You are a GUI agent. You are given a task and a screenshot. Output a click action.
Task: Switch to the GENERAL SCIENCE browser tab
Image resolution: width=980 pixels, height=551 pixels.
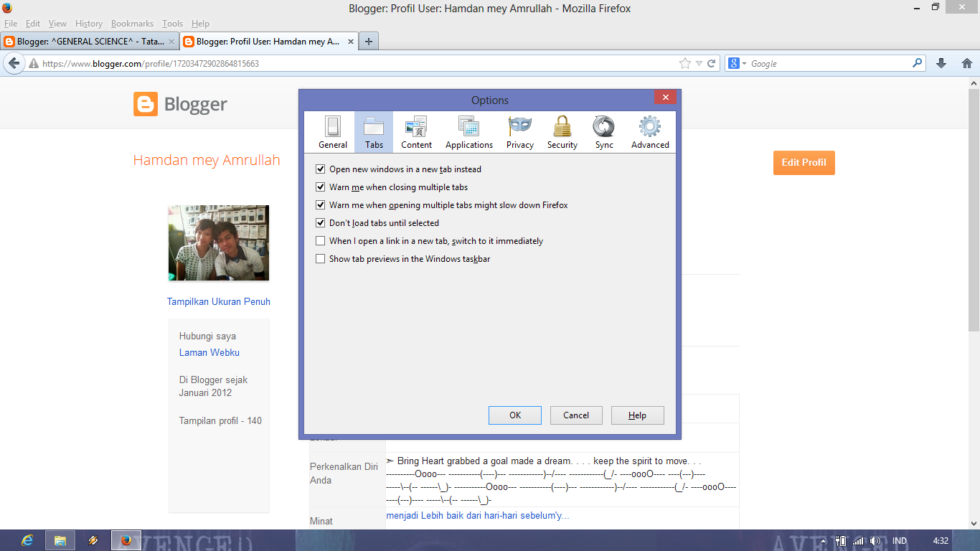click(x=90, y=42)
